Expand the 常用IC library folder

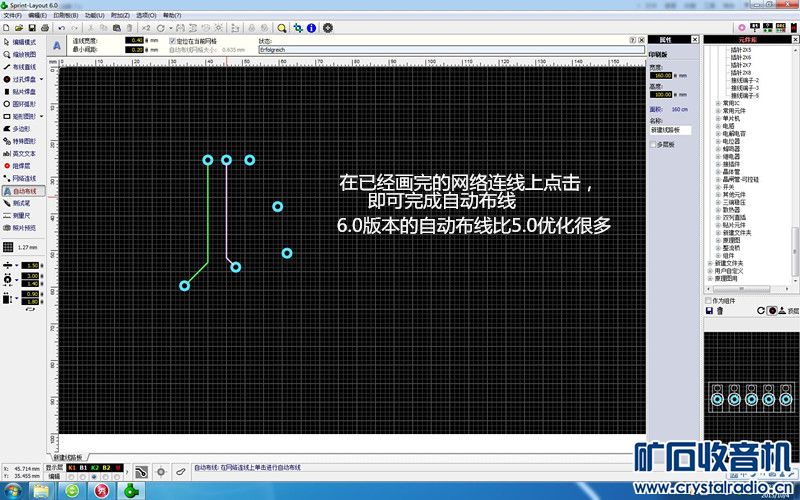click(x=717, y=102)
